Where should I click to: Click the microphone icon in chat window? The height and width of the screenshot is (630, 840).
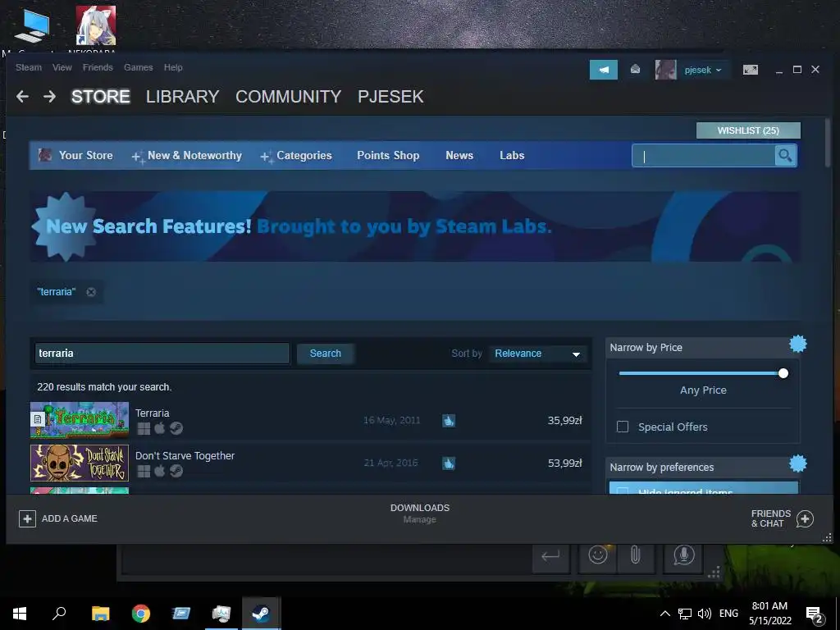point(683,555)
